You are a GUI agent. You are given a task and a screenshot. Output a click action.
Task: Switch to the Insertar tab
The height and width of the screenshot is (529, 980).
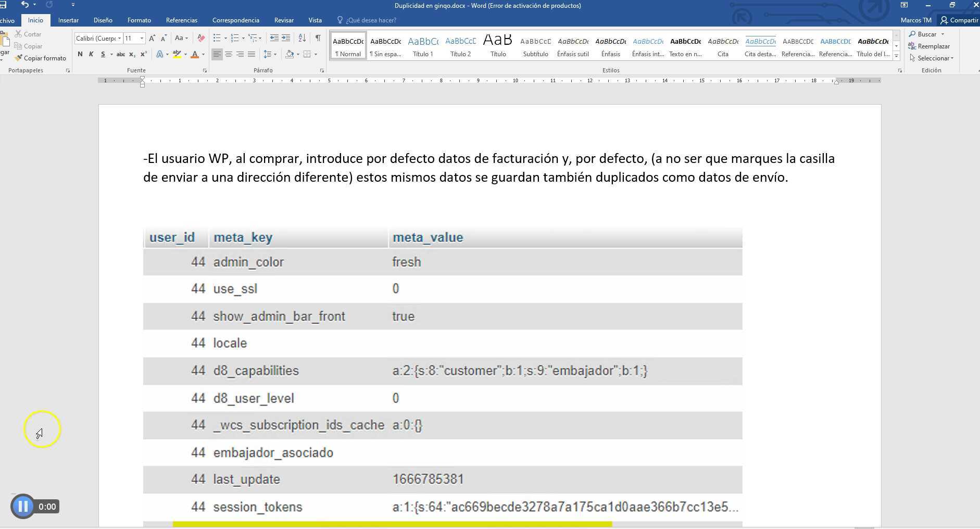click(68, 20)
